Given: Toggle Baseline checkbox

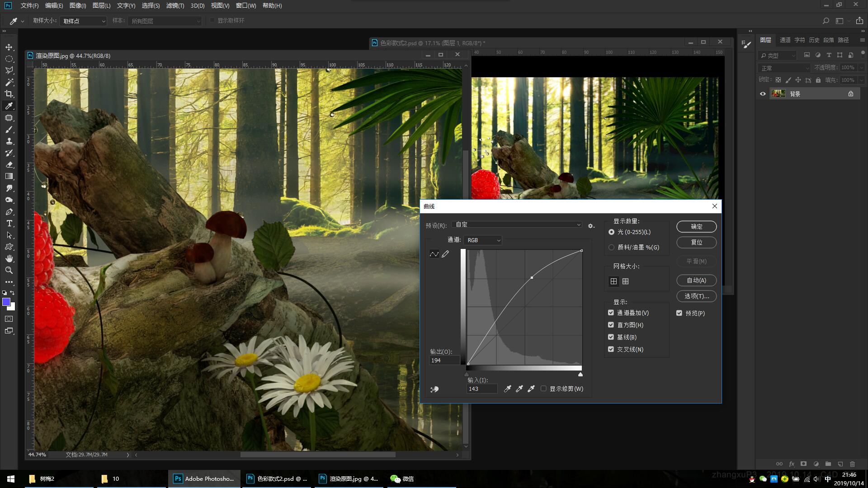Looking at the screenshot, I should coord(611,337).
